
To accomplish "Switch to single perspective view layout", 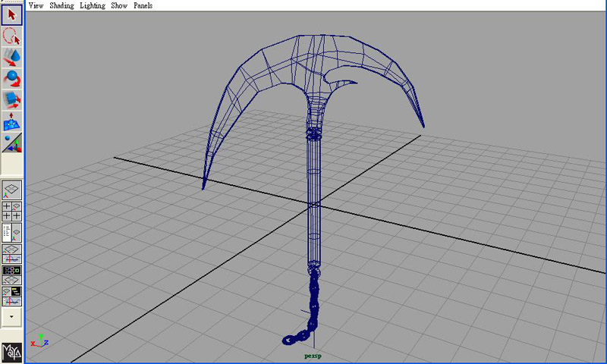I will (x=11, y=190).
